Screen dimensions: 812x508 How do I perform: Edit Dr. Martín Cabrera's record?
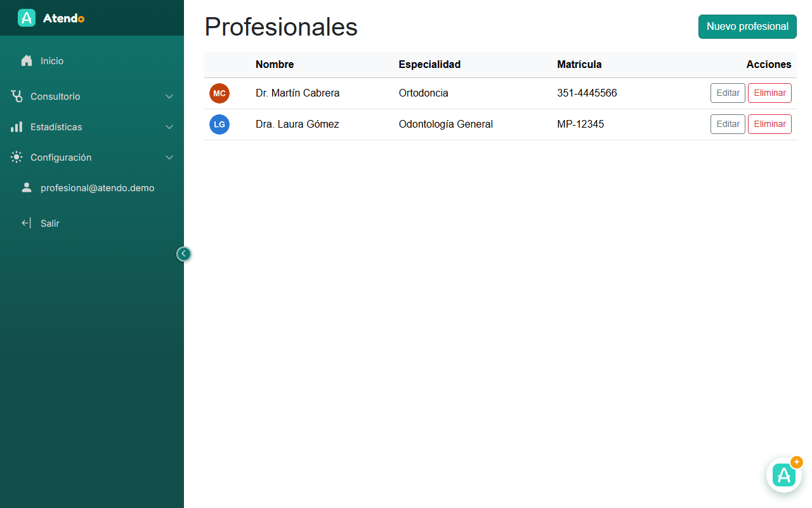coord(728,93)
